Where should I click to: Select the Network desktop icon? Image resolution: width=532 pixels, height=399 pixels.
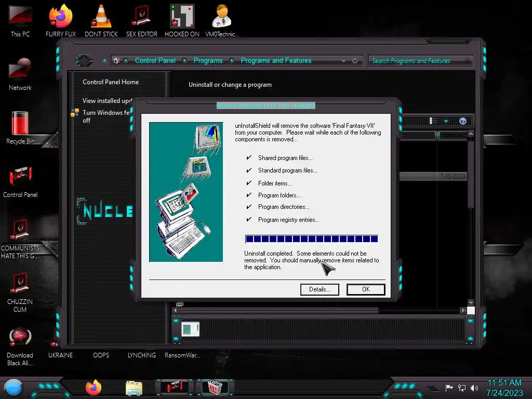20,75
